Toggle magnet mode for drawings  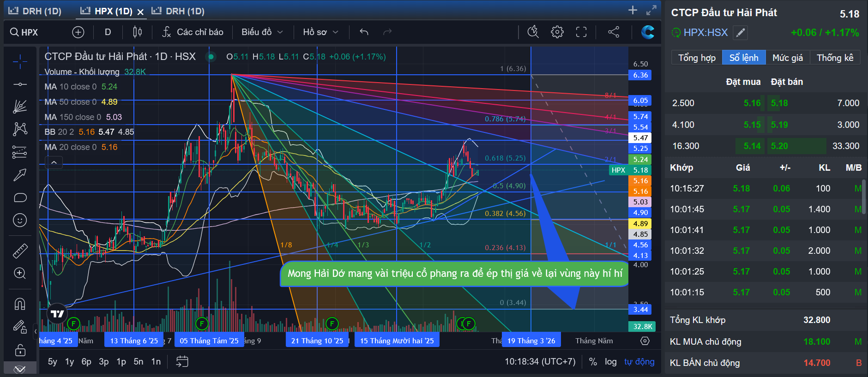[x=20, y=304]
